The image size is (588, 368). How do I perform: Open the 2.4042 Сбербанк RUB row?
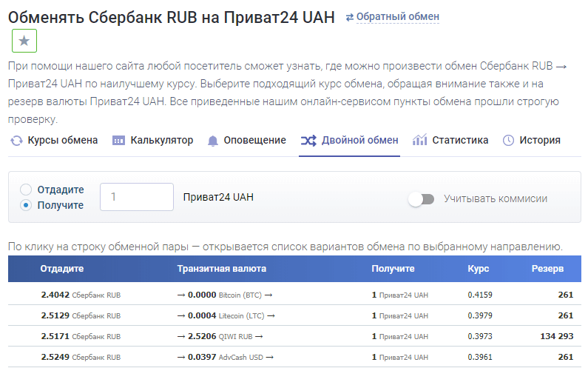(x=295, y=295)
